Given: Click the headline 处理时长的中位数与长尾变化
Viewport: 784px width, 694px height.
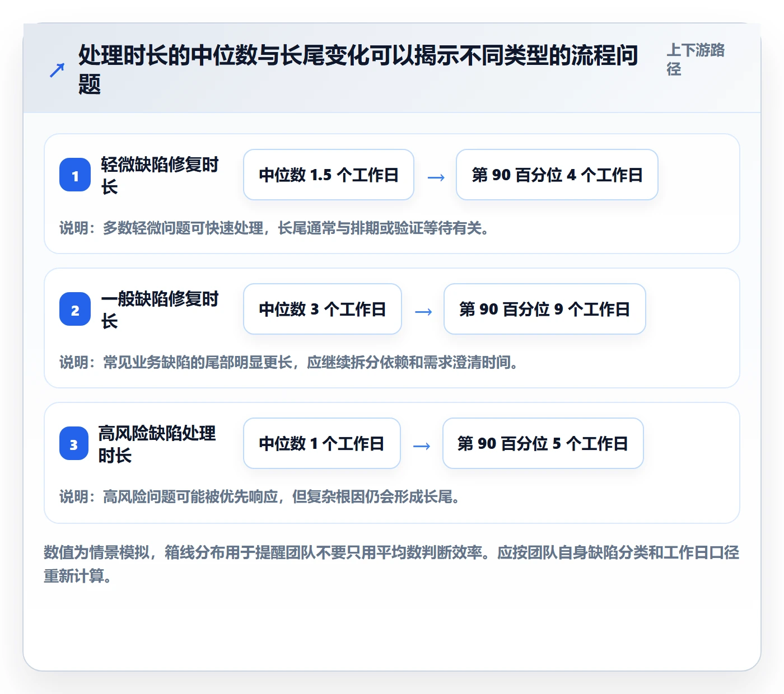Looking at the screenshot, I should pyautogui.click(x=358, y=69).
